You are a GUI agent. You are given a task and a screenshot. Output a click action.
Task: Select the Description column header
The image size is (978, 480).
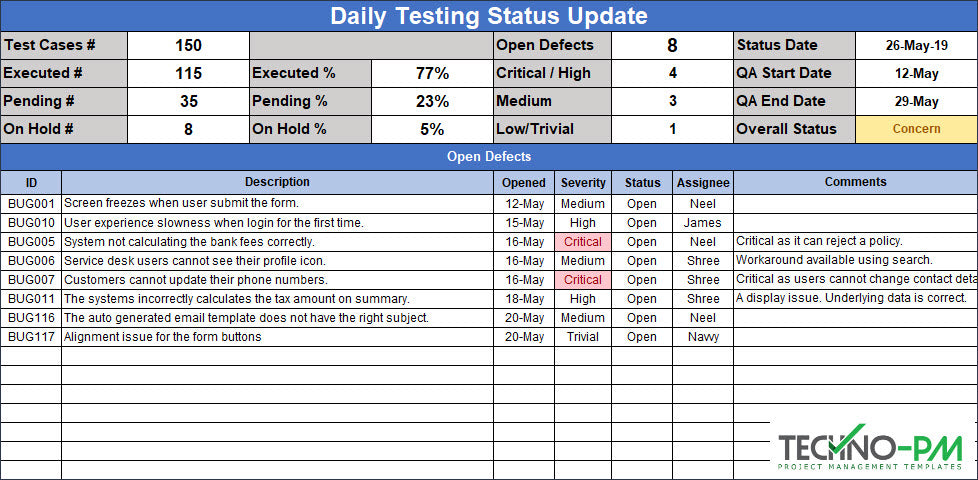point(277,182)
